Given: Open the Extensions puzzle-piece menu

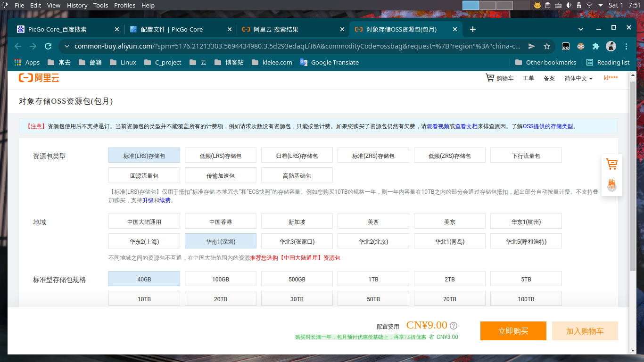Looking at the screenshot, I should 596,46.
